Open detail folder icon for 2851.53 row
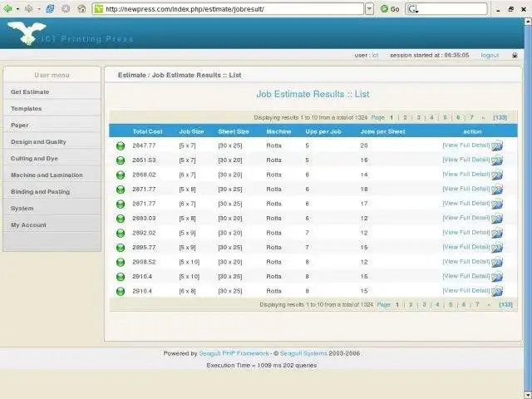 tap(497, 160)
